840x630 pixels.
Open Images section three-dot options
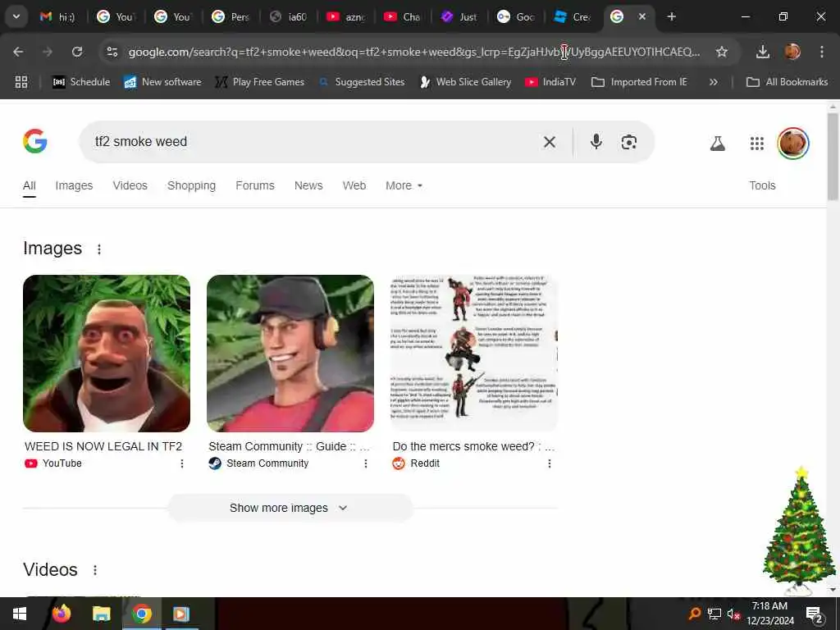99,249
